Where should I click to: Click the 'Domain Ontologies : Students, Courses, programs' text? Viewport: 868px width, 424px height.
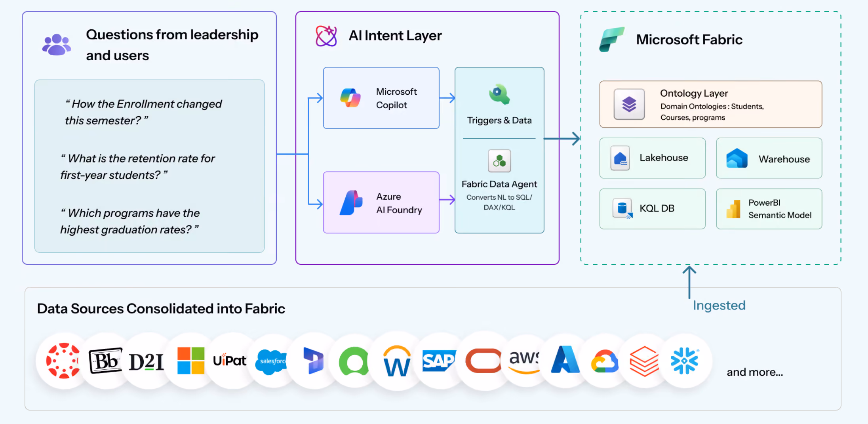[x=712, y=112]
